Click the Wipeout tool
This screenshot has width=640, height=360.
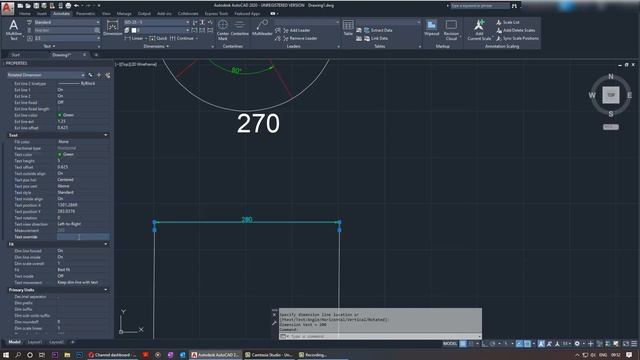[x=431, y=28]
